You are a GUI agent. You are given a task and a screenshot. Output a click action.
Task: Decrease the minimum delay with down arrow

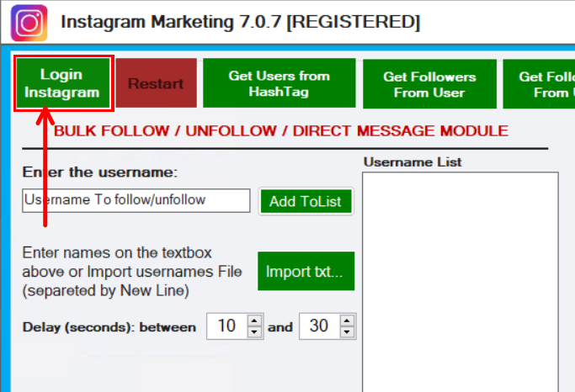[255, 332]
